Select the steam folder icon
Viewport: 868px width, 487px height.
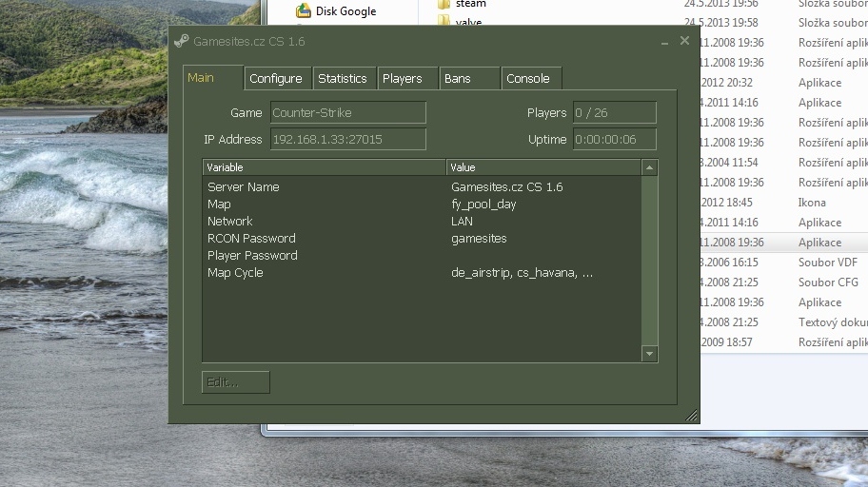pos(444,5)
